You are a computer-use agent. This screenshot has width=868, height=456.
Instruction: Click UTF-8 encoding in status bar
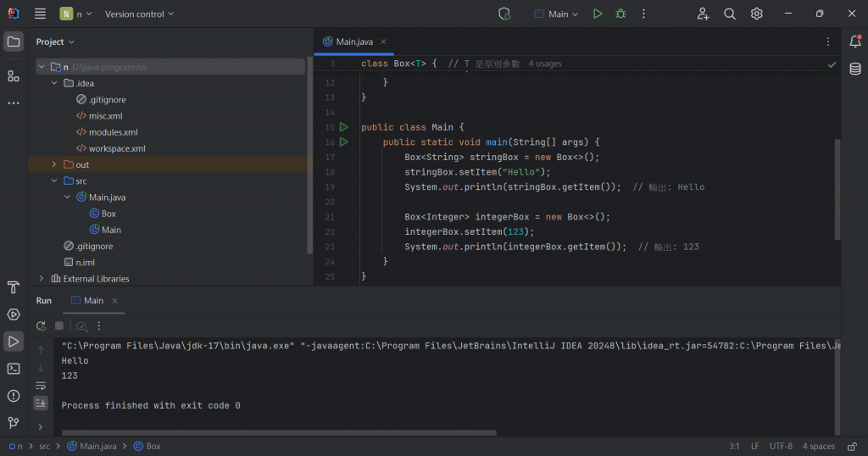click(x=781, y=446)
